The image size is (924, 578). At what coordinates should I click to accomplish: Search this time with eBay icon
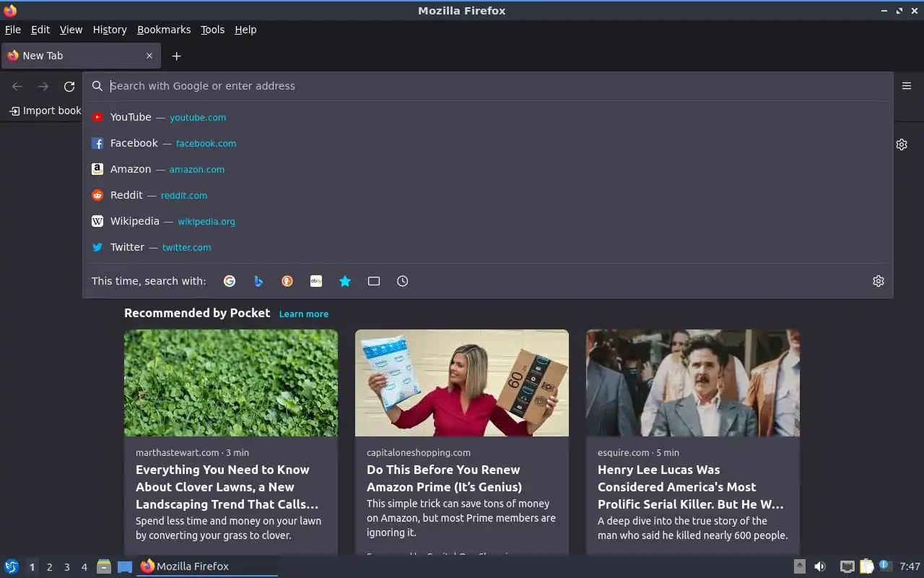(316, 281)
